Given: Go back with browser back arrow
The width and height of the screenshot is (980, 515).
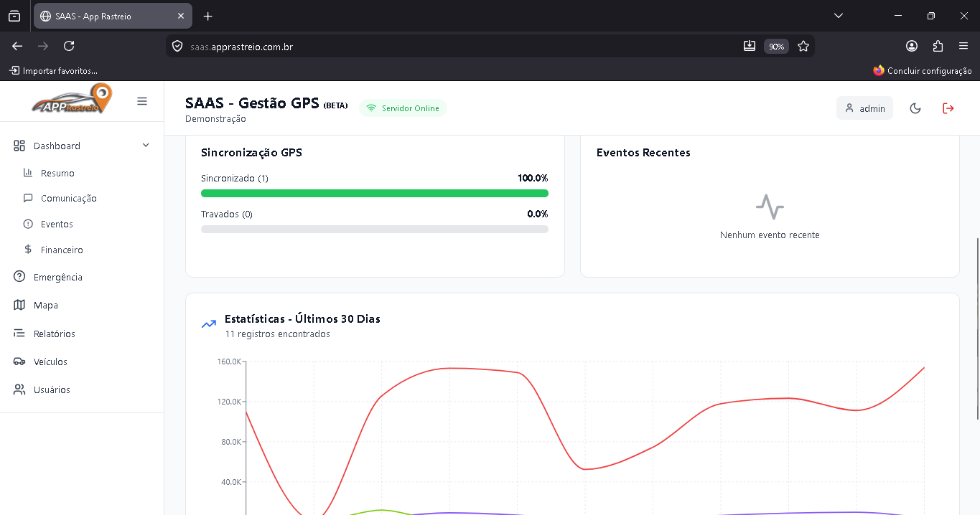Looking at the screenshot, I should (17, 46).
